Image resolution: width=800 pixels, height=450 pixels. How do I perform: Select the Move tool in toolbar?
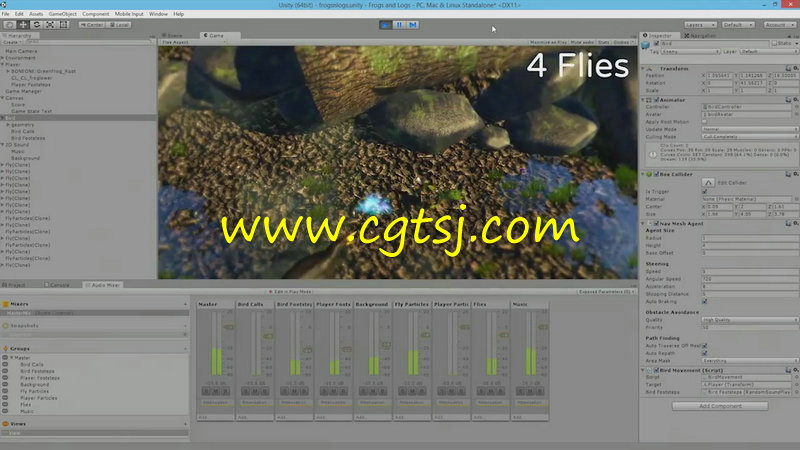(x=23, y=24)
